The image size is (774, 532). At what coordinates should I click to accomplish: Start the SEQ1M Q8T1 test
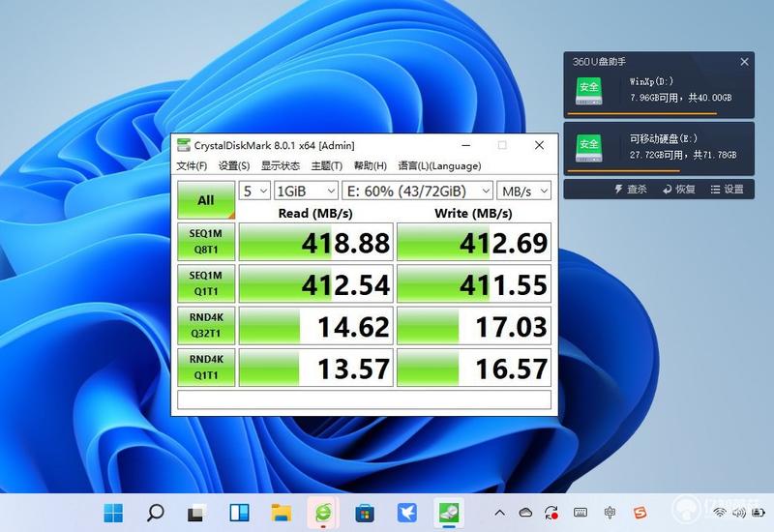click(206, 241)
